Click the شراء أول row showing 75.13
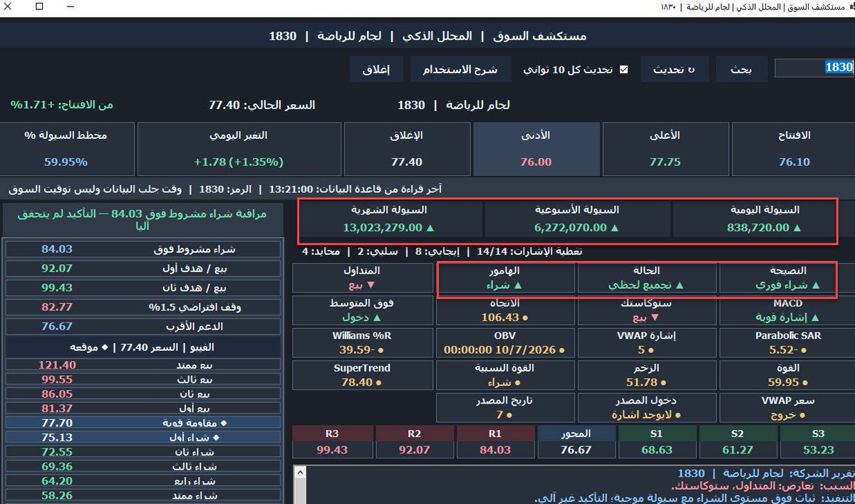Image resolution: width=855 pixels, height=504 pixels. tap(143, 438)
